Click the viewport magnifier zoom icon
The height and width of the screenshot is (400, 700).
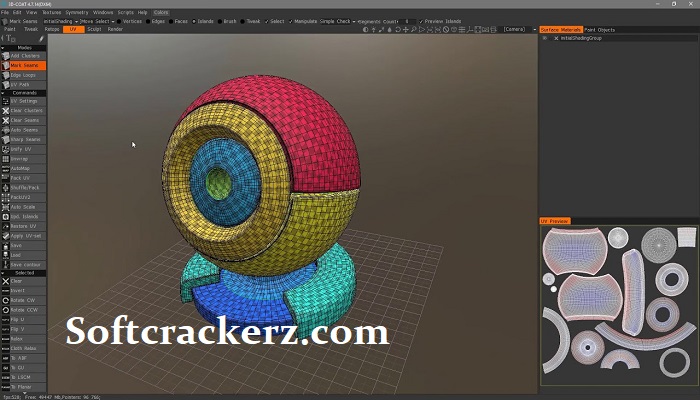tap(414, 29)
